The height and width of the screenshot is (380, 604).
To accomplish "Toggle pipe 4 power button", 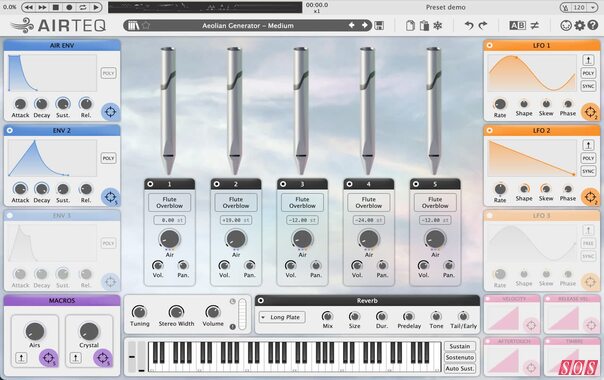I will (x=349, y=184).
